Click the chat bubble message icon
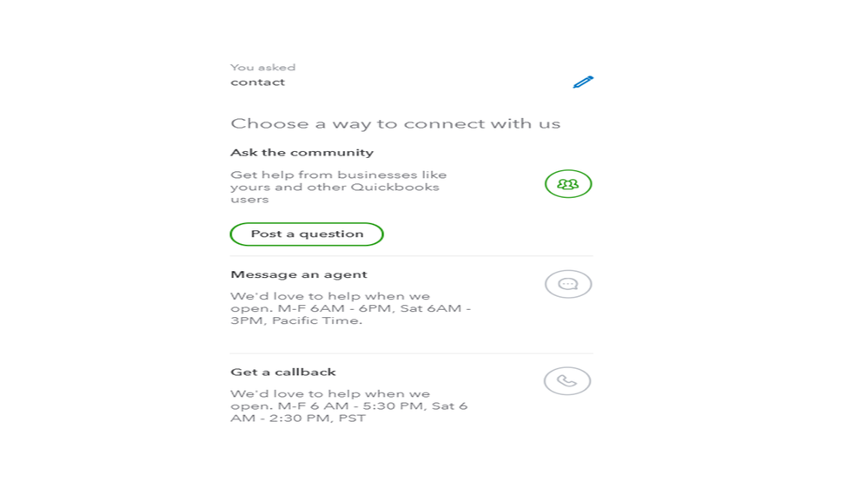The image size is (868, 488). 568,284
